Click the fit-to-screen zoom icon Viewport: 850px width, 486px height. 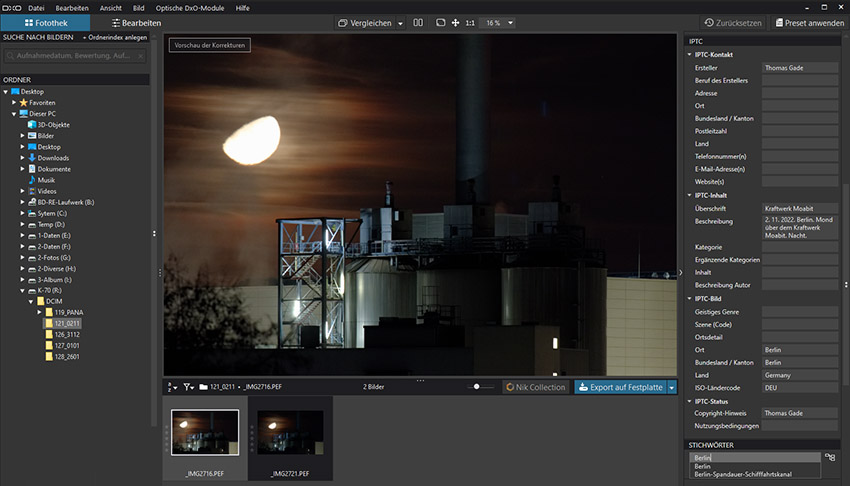(x=440, y=22)
